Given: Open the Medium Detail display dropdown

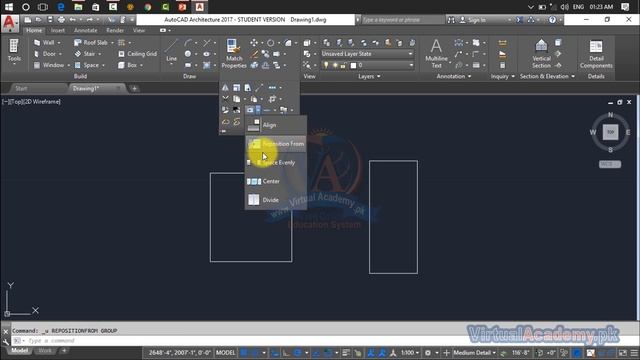Looking at the screenshot, I should (475, 353).
